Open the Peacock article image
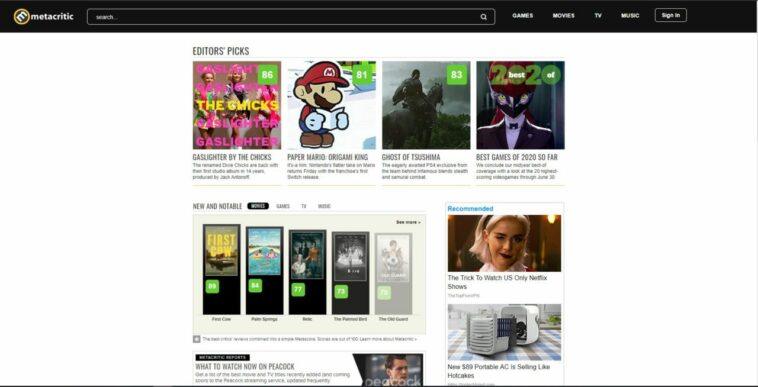758x387 pixels. 388,370
